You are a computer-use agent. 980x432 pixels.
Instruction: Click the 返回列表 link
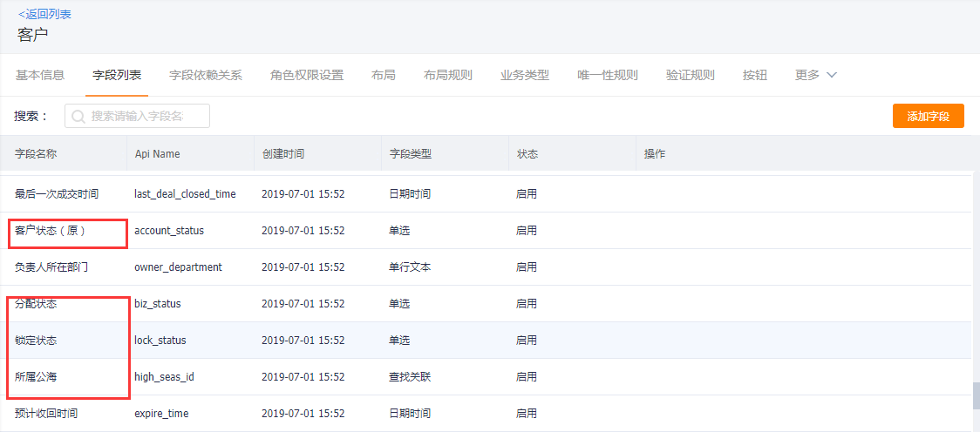pyautogui.click(x=44, y=14)
